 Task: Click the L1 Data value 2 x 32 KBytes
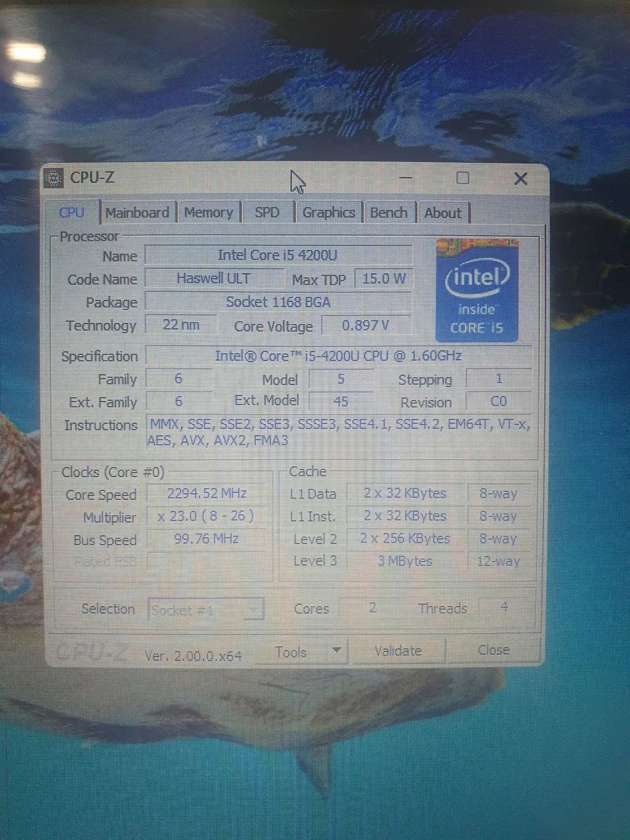[x=405, y=493]
